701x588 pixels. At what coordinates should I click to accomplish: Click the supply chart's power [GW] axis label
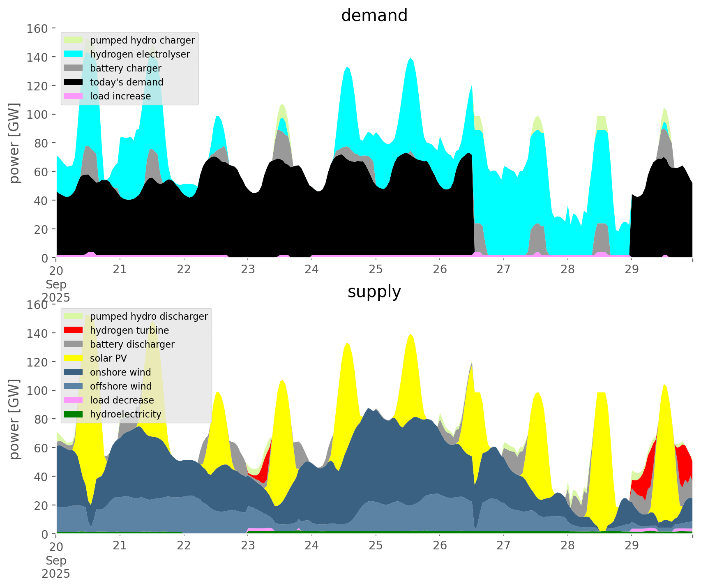point(14,419)
